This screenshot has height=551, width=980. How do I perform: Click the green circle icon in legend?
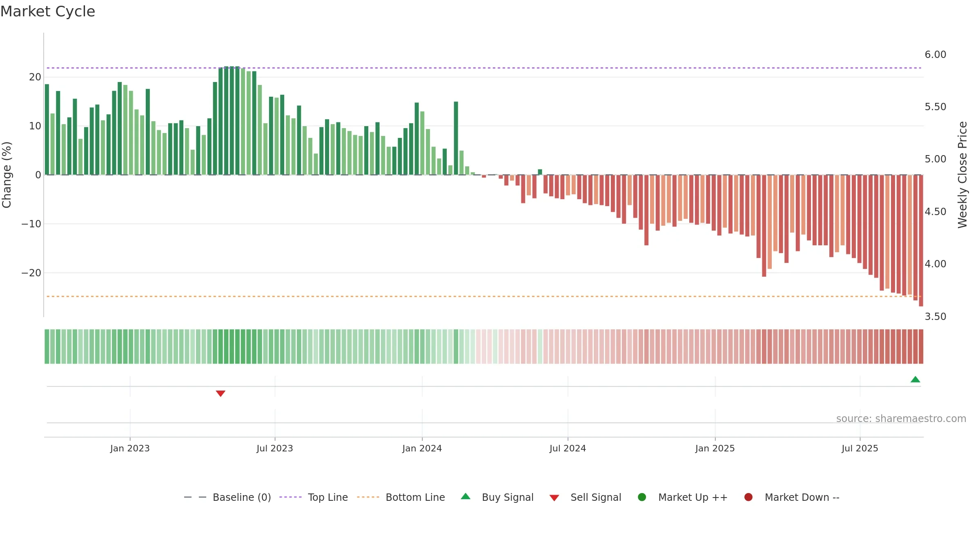(x=642, y=497)
